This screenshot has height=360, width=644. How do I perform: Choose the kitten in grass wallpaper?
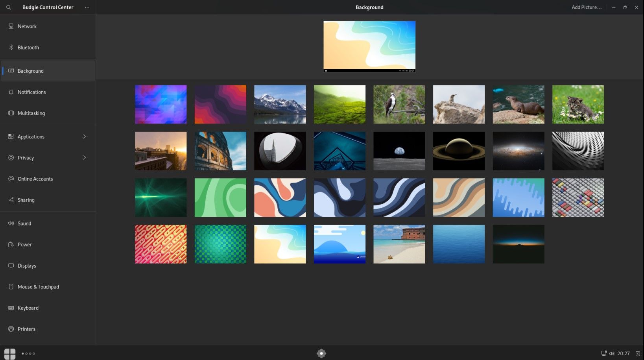click(x=578, y=104)
